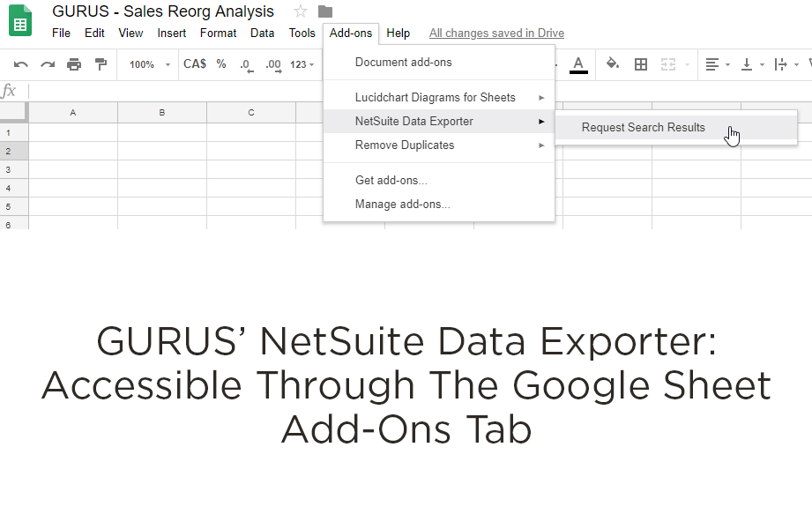Click the redo arrow icon
The width and height of the screenshot is (812, 529).
[x=48, y=64]
